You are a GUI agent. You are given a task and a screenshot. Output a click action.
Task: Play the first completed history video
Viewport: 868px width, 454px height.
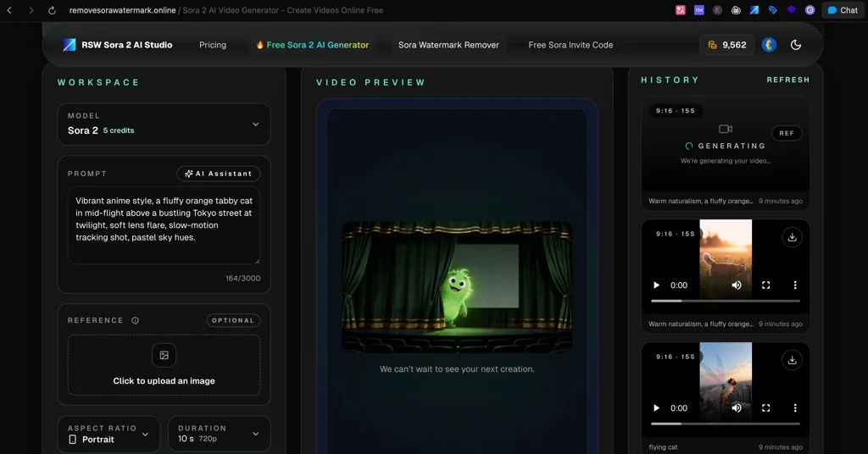click(x=656, y=285)
